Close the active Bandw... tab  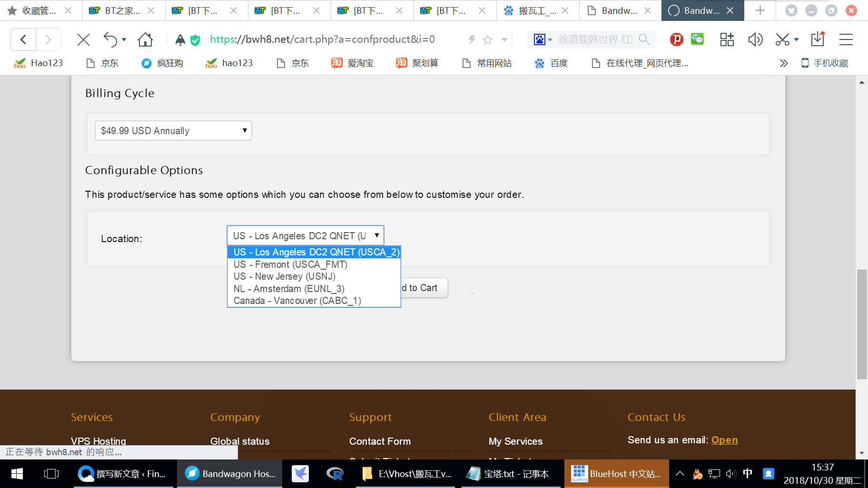click(x=730, y=10)
